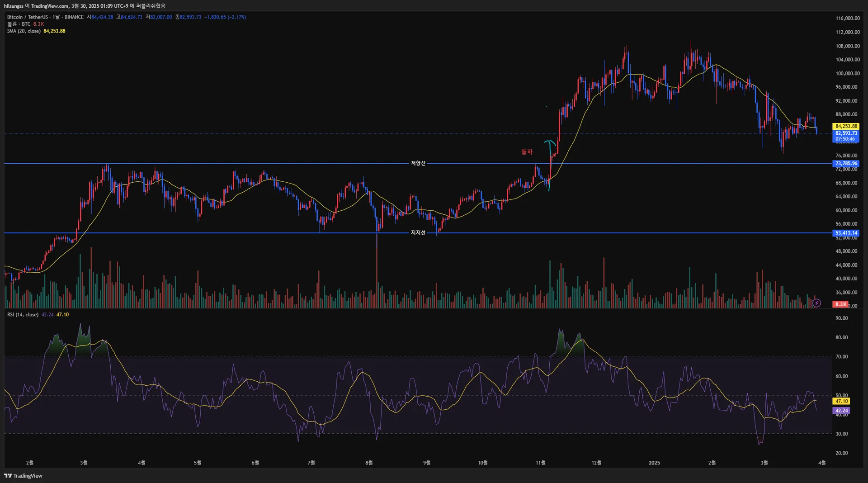Click the TradingView logo at bottom left
Screen dimensions: 868x483
[23, 476]
